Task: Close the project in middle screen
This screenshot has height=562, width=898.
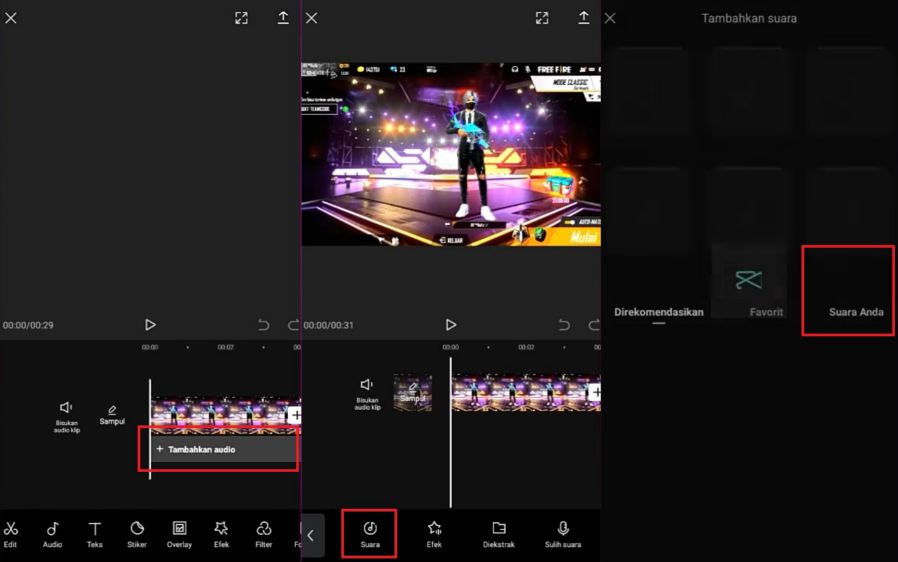Action: coord(312,18)
